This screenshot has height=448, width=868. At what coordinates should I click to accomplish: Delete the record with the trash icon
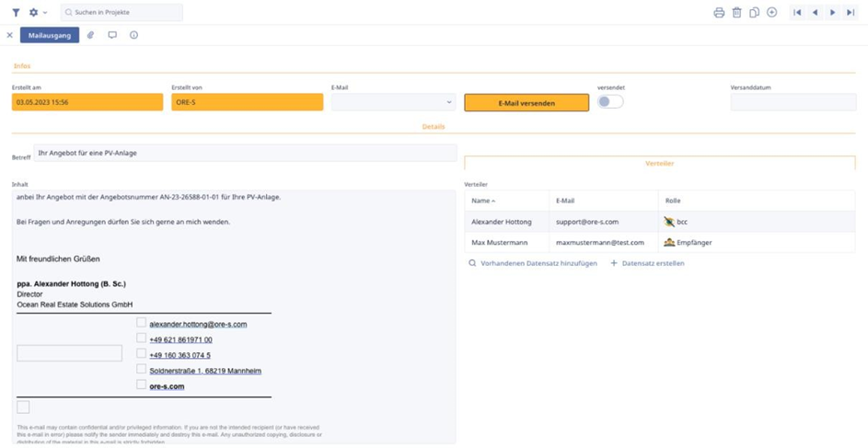(x=736, y=13)
